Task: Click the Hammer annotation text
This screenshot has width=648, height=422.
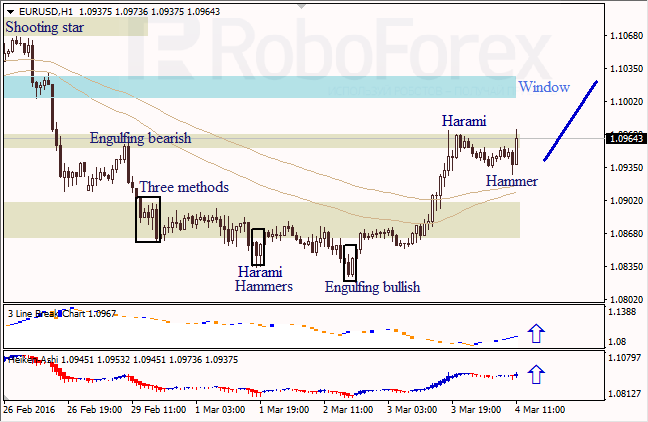Action: click(512, 181)
